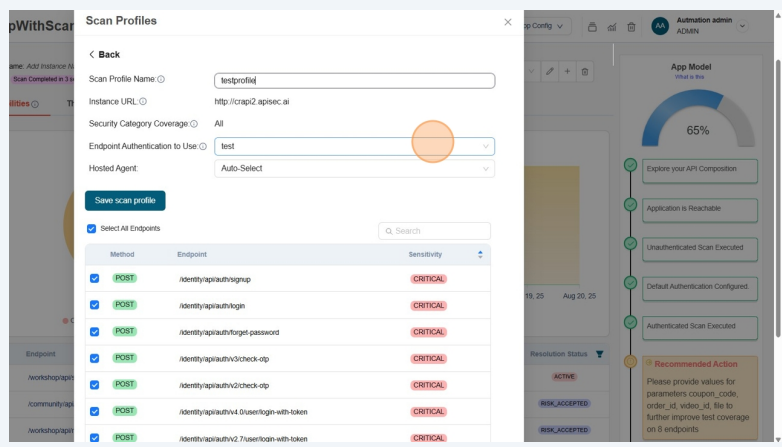Image resolution: width=782 pixels, height=447 pixels.
Task: Click info icon next to Endpoint Authentication to Use
Action: coord(203,146)
